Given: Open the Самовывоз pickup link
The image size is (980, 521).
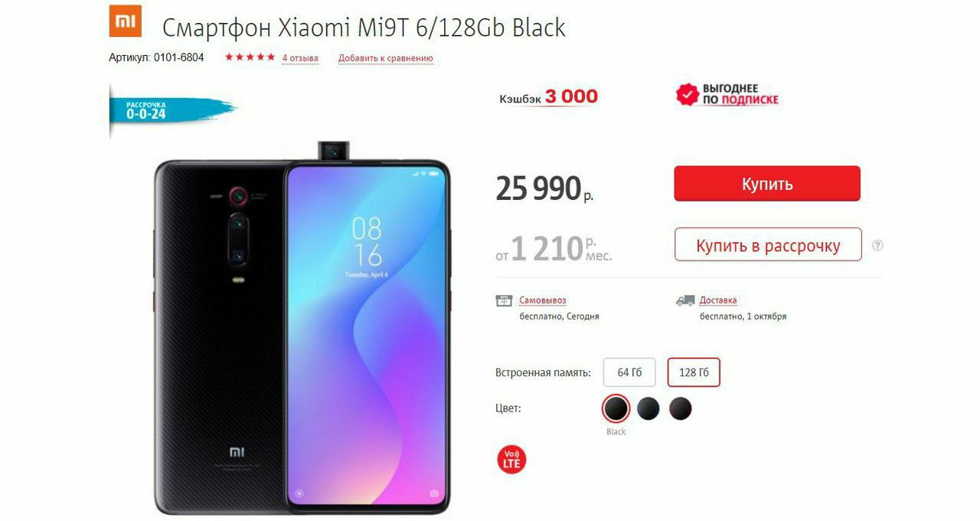Looking at the screenshot, I should [543, 300].
